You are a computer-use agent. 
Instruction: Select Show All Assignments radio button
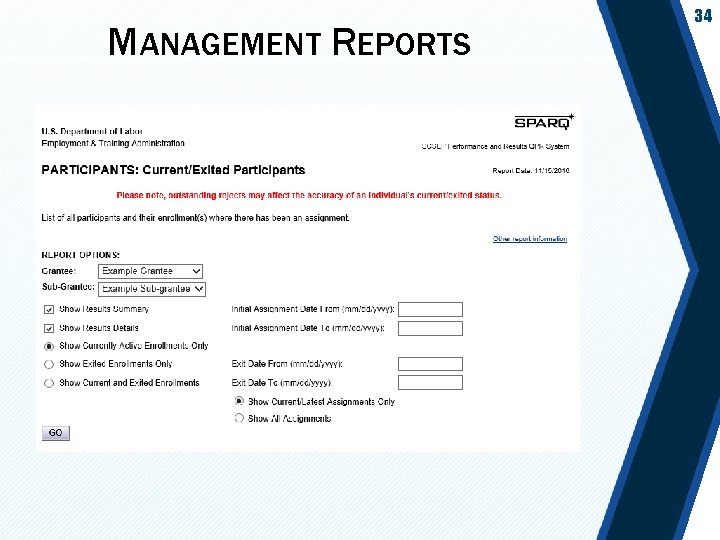pyautogui.click(x=239, y=418)
